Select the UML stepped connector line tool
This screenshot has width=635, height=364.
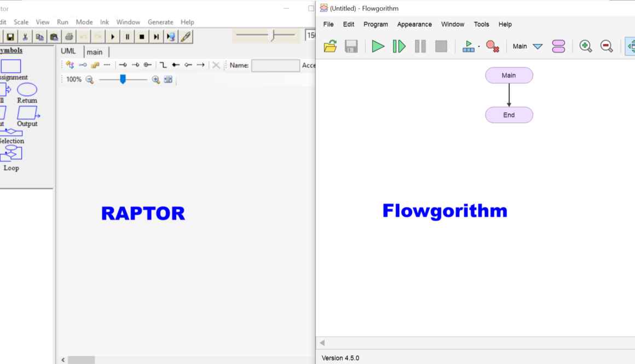pyautogui.click(x=163, y=65)
